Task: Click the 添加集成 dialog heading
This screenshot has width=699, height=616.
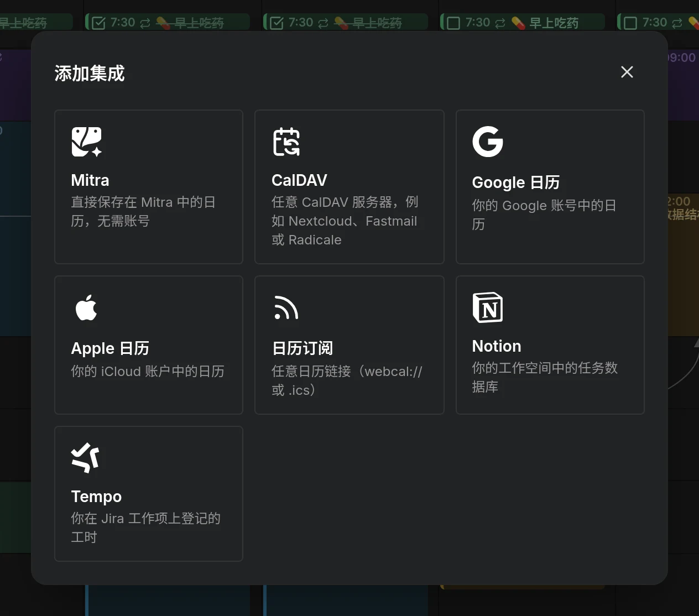Action: click(90, 74)
